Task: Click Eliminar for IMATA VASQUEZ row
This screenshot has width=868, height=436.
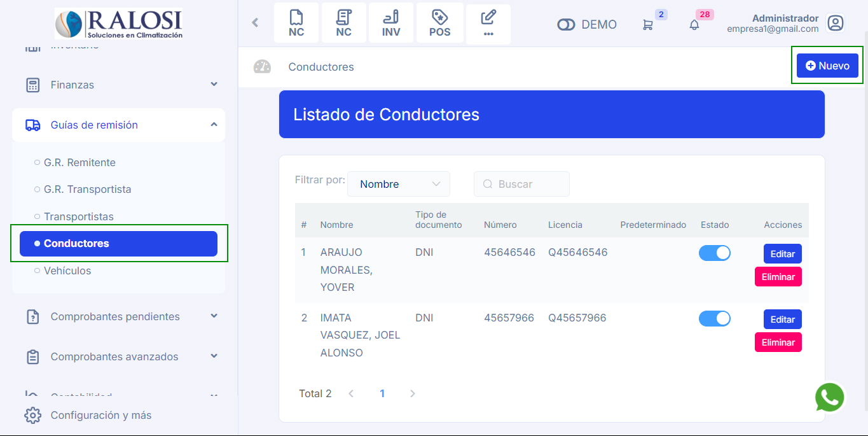Action: (x=778, y=342)
